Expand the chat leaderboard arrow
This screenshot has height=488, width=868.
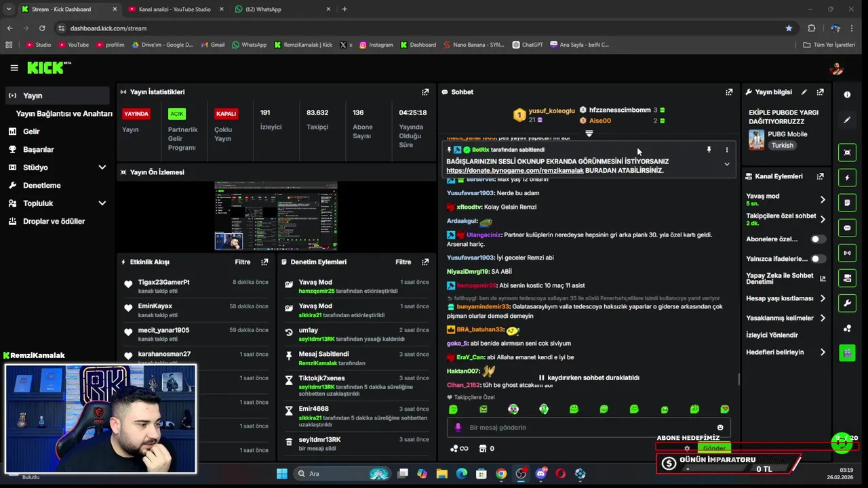coord(589,134)
